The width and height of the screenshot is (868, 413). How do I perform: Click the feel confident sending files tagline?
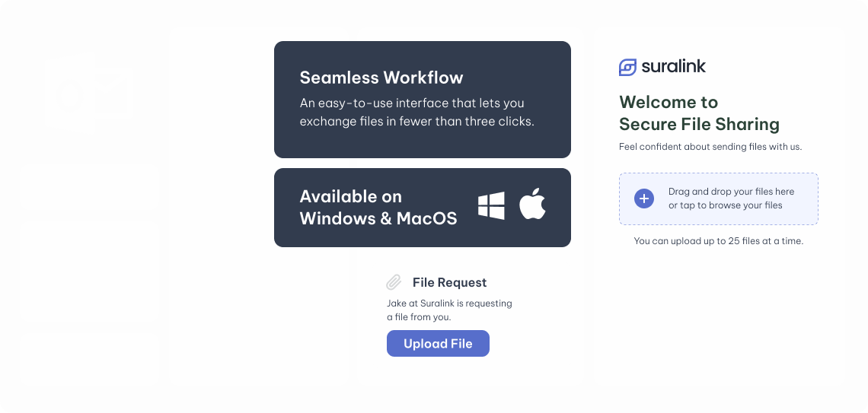tap(710, 147)
